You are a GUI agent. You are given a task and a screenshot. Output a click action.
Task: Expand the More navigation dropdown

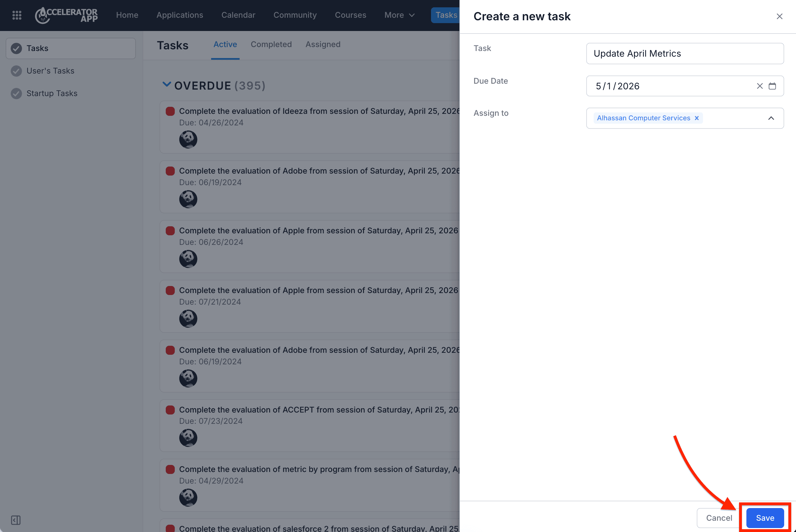coord(399,15)
